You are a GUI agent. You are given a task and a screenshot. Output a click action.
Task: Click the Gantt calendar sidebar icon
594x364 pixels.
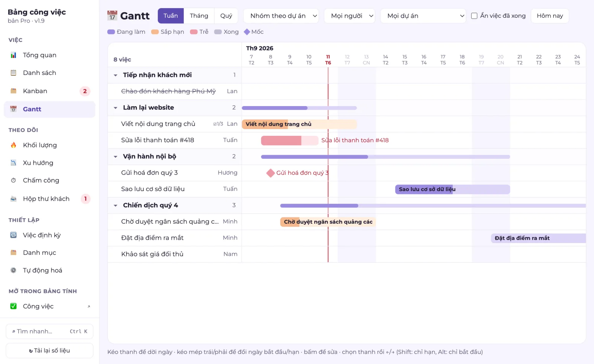pyautogui.click(x=13, y=109)
